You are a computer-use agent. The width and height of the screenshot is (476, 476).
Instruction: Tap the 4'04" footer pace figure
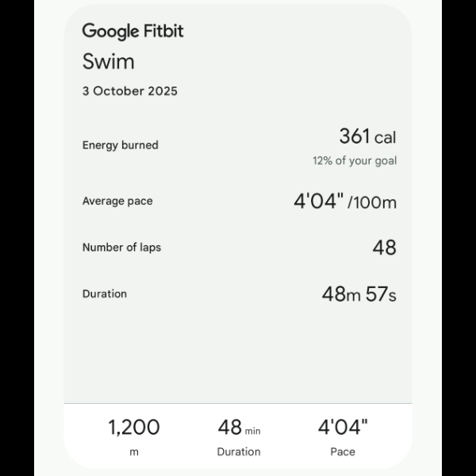(343, 428)
